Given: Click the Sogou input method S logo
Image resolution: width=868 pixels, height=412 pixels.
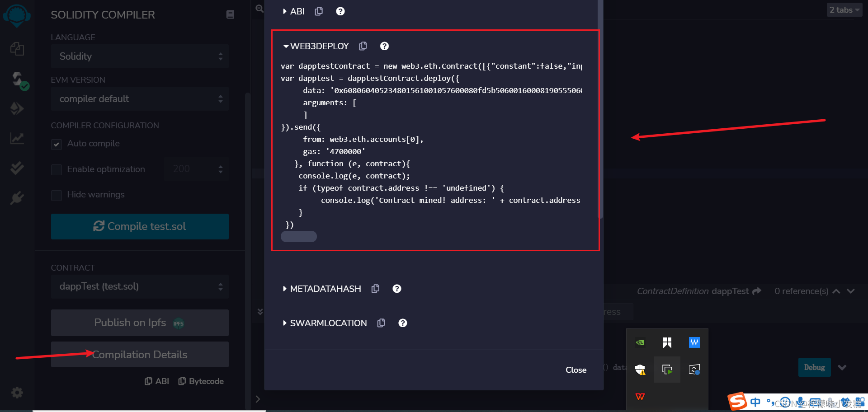Looking at the screenshot, I should [x=737, y=401].
